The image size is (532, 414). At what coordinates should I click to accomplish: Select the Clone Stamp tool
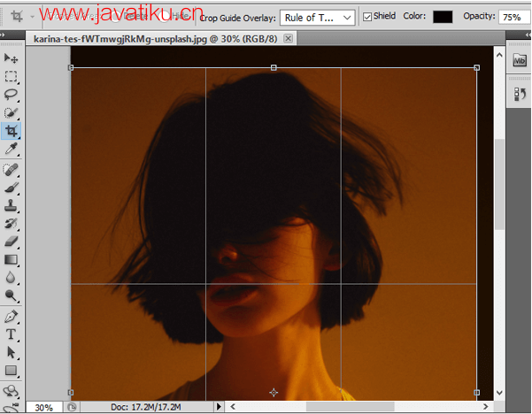tap(11, 205)
